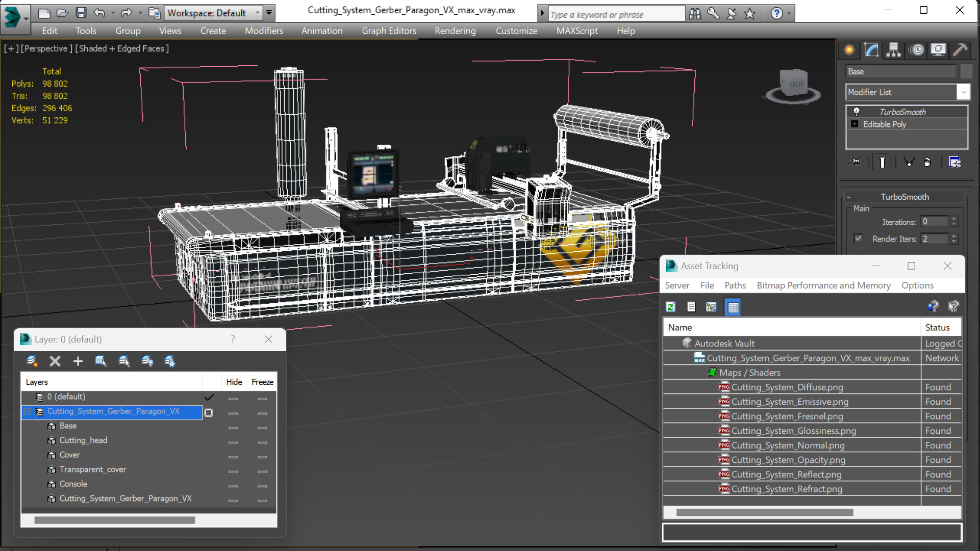Click the Layer dialog horizontal scrollbar
Image resolution: width=980 pixels, height=551 pixels.
click(114, 520)
